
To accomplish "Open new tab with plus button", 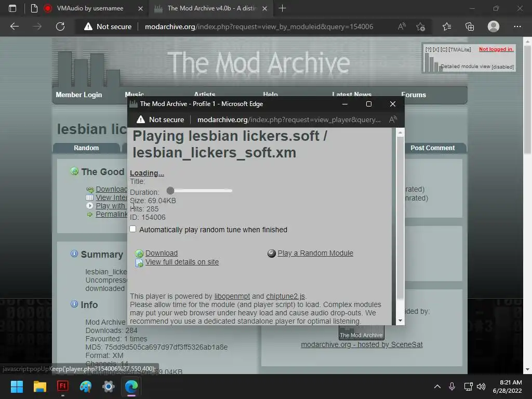I will [282, 8].
